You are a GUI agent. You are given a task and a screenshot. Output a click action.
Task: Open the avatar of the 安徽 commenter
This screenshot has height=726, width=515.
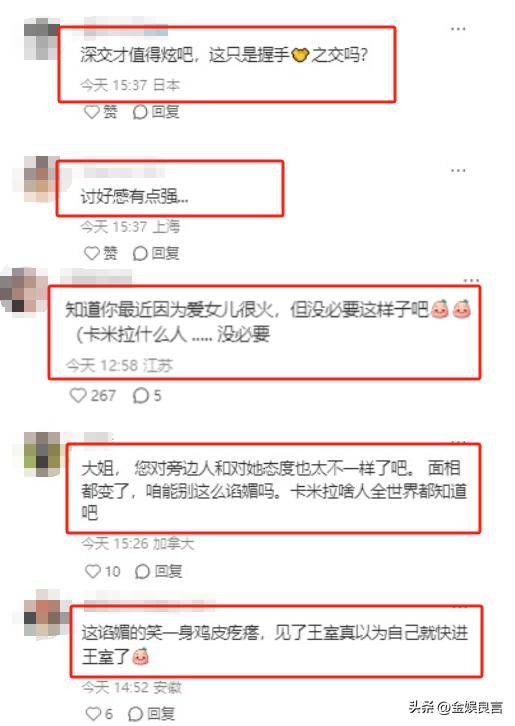42,612
